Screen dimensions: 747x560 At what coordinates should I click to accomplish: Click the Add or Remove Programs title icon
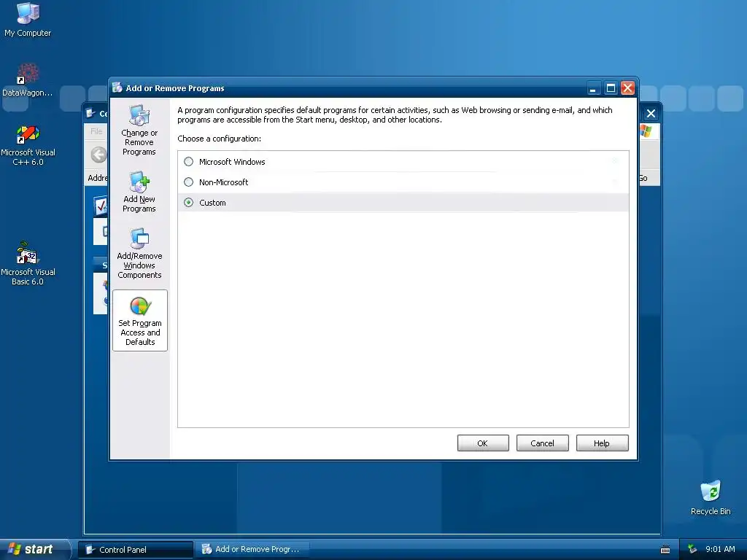[117, 87]
